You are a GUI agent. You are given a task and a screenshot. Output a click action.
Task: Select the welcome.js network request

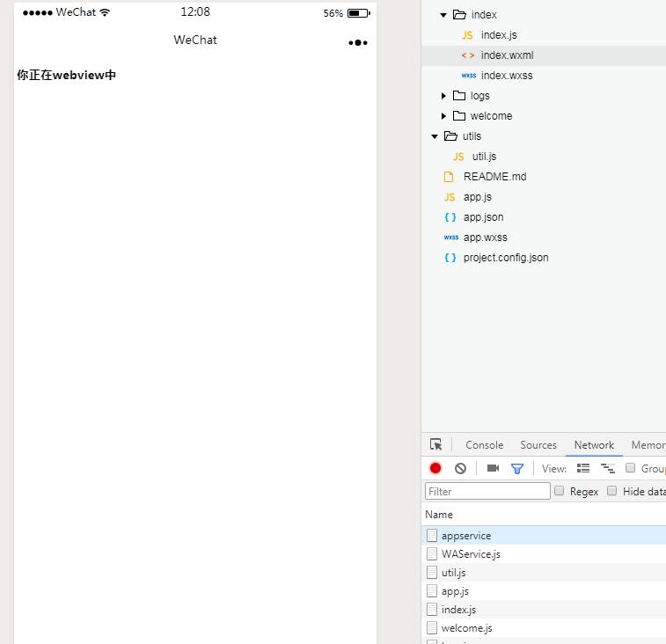[x=544, y=628]
